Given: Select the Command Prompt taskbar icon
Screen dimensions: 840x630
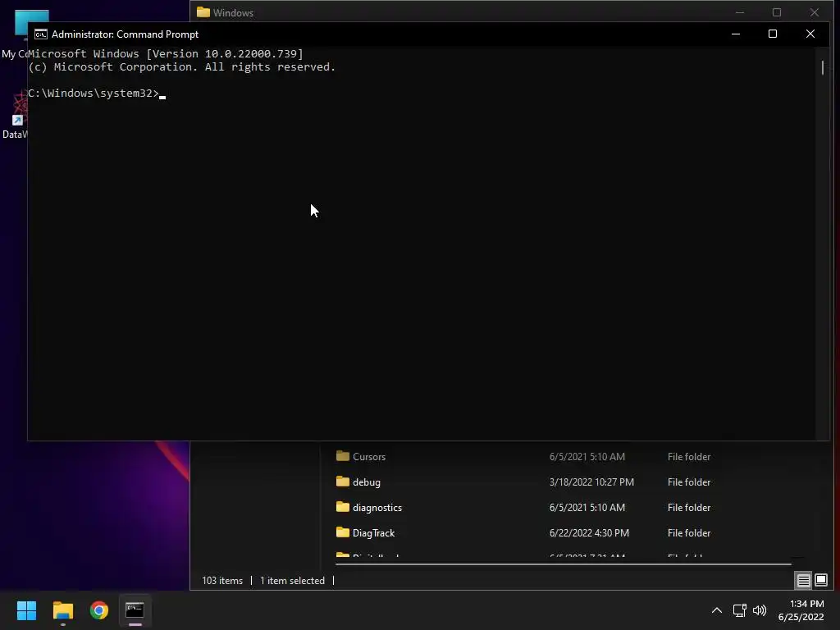Looking at the screenshot, I should [x=135, y=610].
